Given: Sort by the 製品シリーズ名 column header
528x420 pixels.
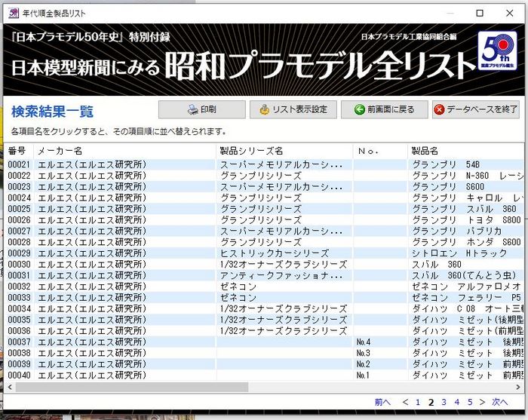Looking at the screenshot, I should [251, 151].
